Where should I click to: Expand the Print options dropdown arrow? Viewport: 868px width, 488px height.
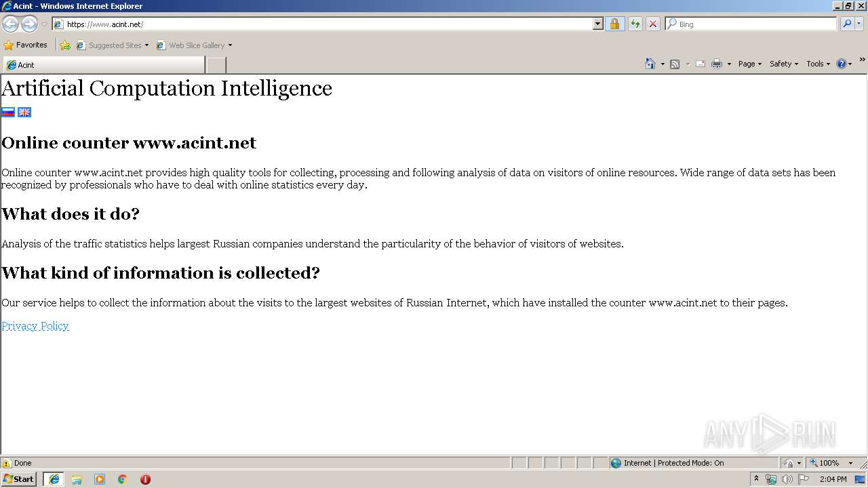pyautogui.click(x=729, y=64)
